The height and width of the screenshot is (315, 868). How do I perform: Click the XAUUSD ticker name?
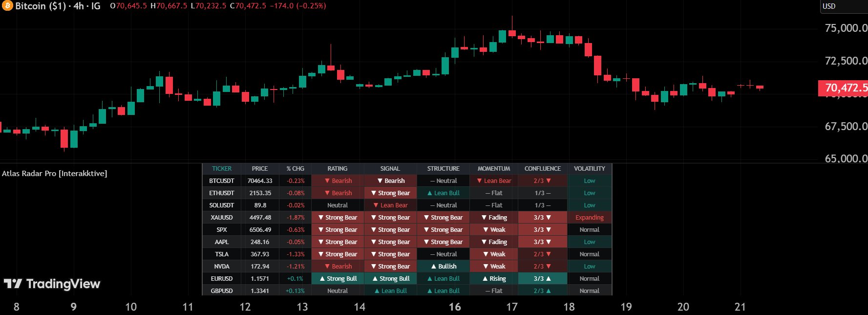(222, 218)
